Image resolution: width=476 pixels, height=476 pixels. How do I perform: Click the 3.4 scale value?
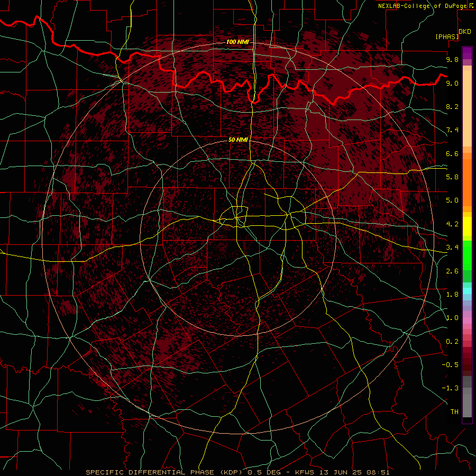452,248
